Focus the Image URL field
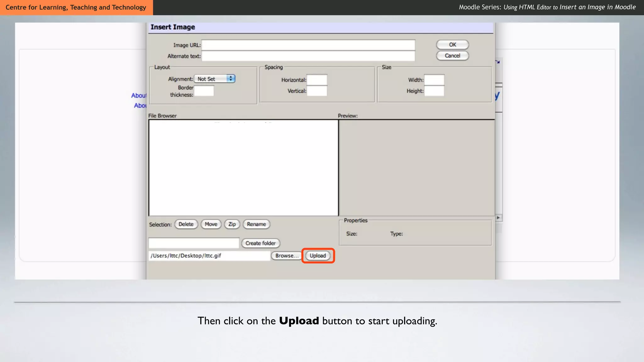644x362 pixels. tap(308, 45)
